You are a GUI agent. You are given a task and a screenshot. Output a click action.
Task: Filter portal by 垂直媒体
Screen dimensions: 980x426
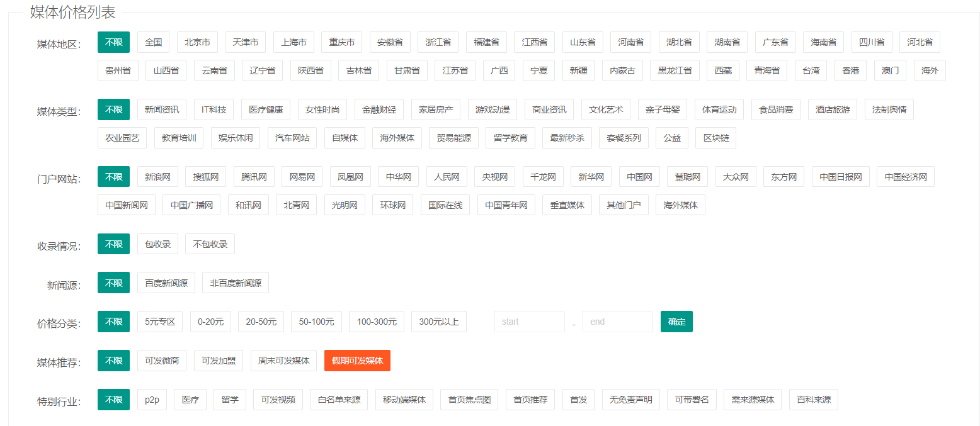(x=567, y=205)
